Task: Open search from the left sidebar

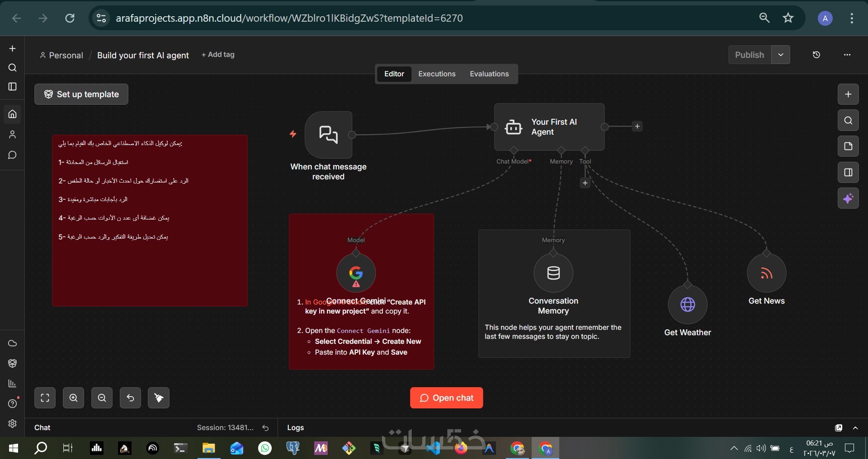Action: click(x=13, y=68)
